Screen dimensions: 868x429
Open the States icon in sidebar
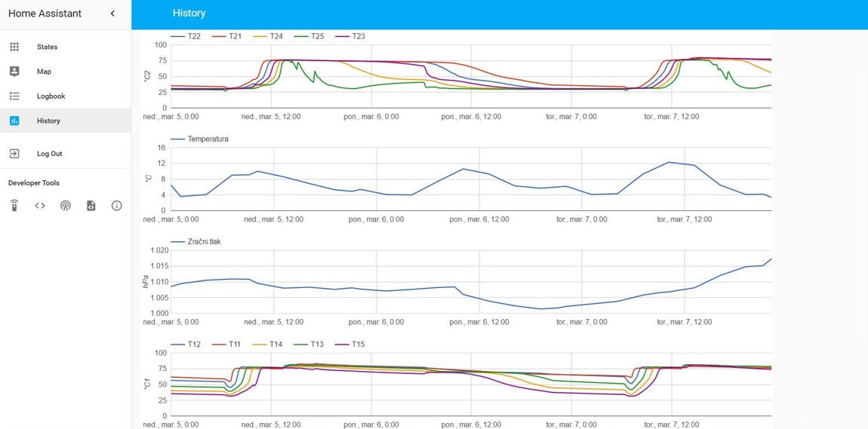coord(14,47)
